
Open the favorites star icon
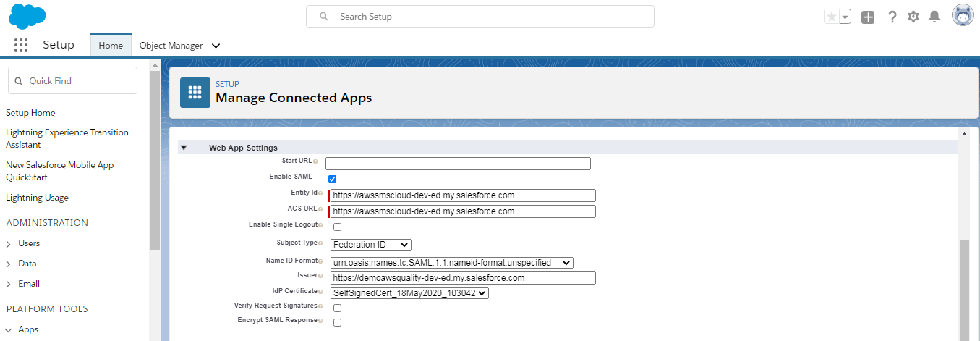832,17
